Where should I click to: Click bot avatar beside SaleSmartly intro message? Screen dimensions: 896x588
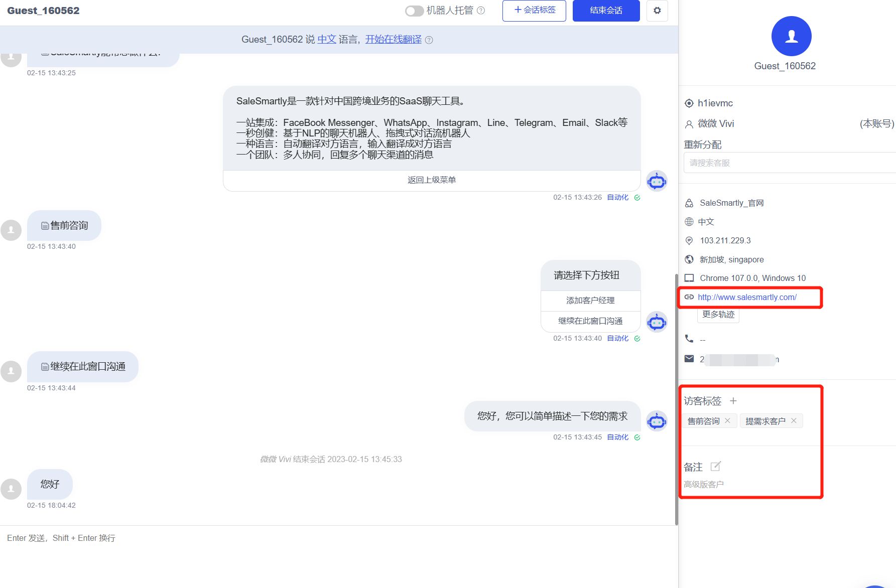[x=657, y=181]
